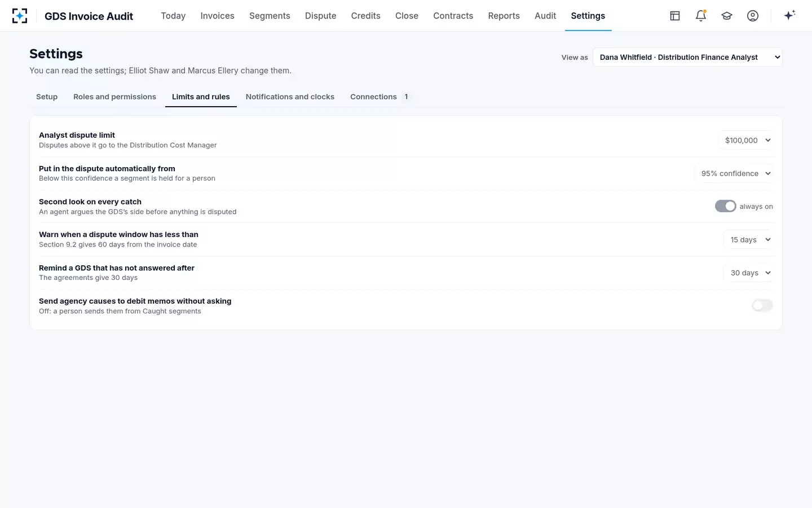
Task: Open the user account profile icon
Action: (x=753, y=16)
